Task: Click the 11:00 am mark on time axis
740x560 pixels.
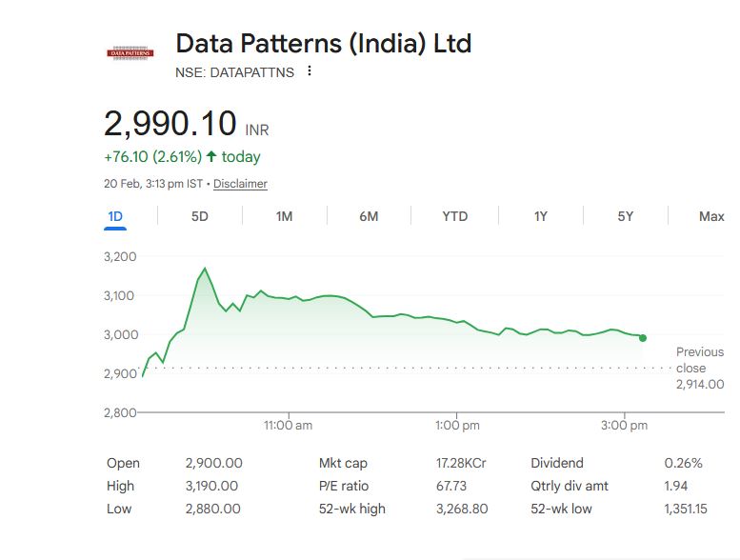Action: (x=288, y=426)
